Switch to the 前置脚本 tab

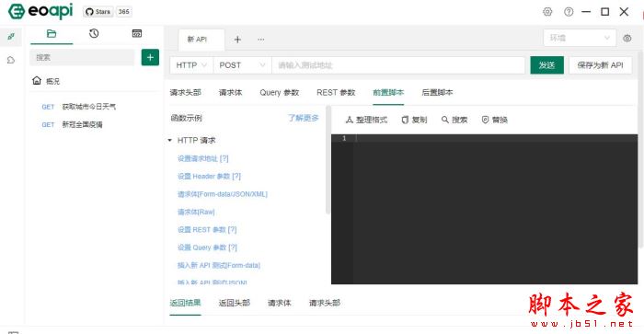388,92
